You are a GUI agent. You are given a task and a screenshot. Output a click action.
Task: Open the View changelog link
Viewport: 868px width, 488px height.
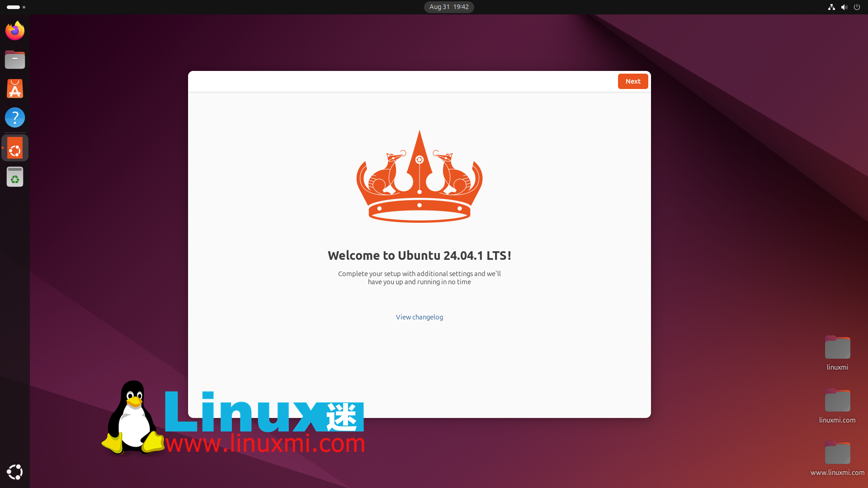[420, 317]
